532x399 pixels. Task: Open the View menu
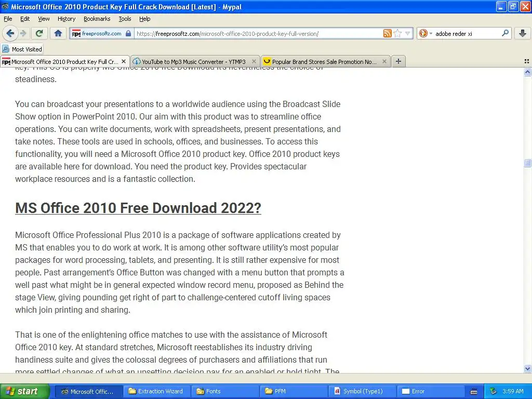coord(44,19)
